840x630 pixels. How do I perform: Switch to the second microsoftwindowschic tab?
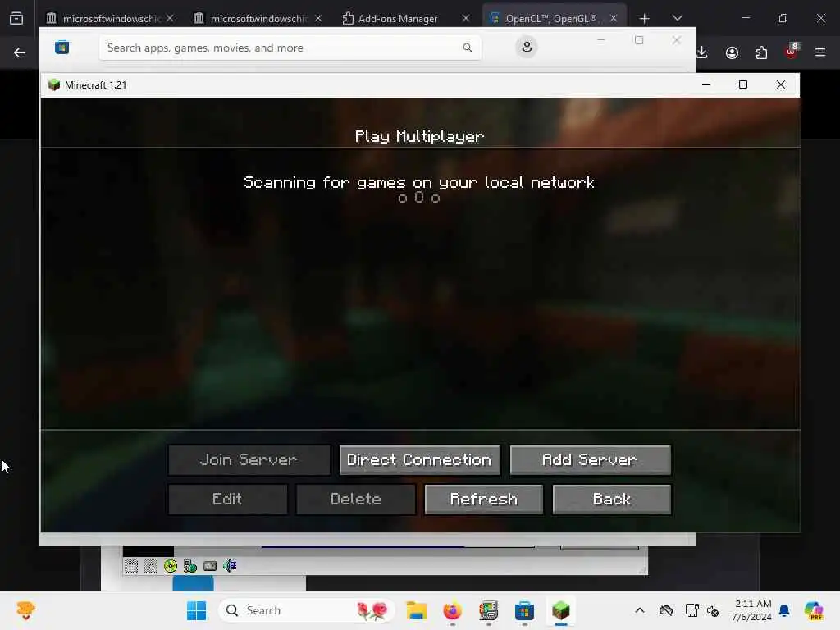[x=258, y=18]
